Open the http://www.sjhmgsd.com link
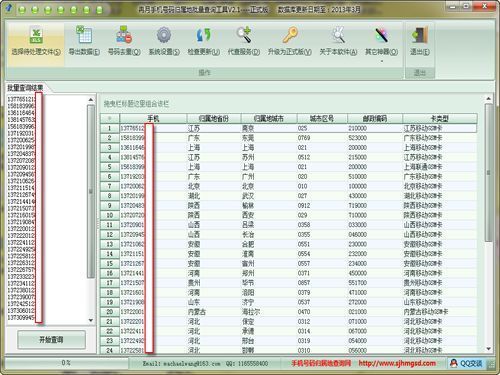This screenshot has height=375, width=500. click(x=397, y=363)
